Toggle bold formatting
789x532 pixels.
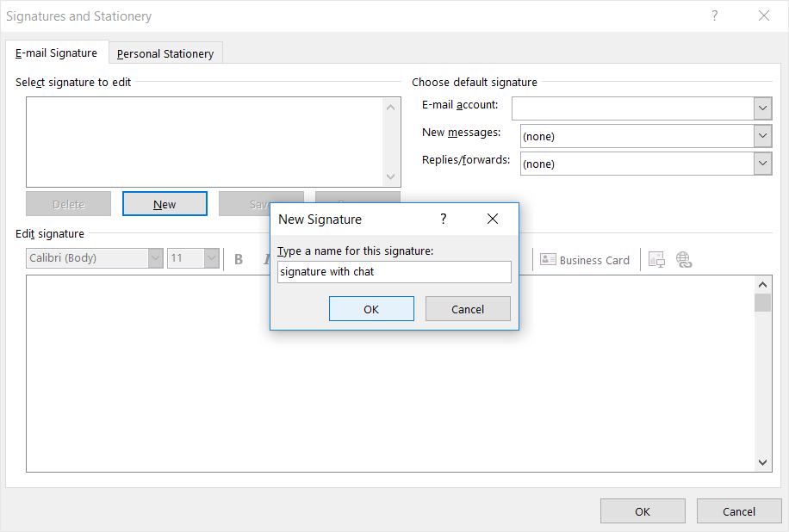(x=239, y=259)
